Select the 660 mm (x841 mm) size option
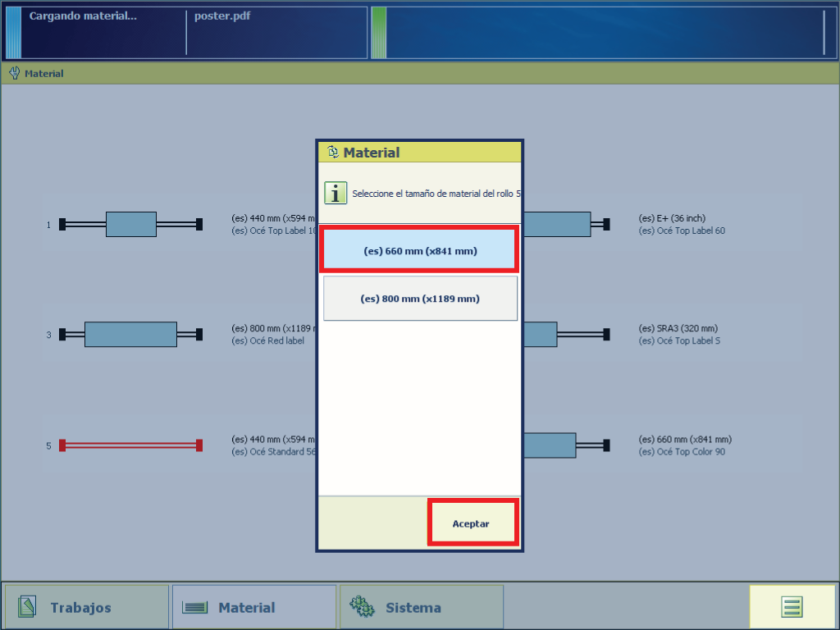Image resolution: width=840 pixels, height=630 pixels. [419, 250]
